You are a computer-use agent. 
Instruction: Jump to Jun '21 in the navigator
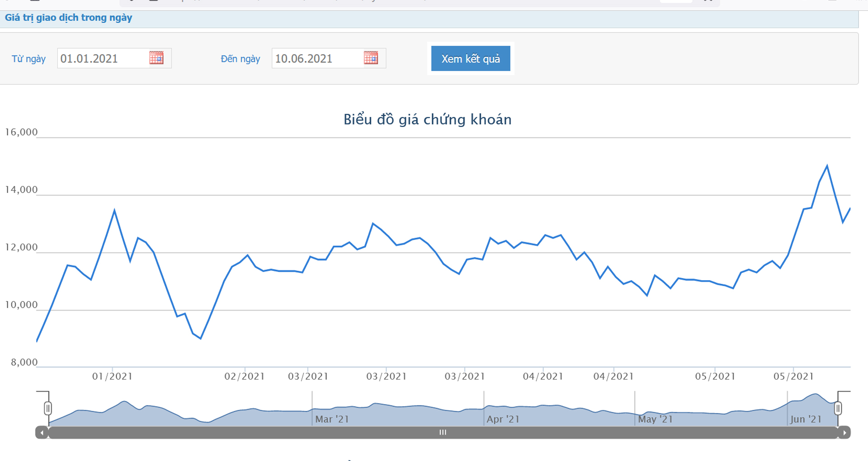click(806, 419)
